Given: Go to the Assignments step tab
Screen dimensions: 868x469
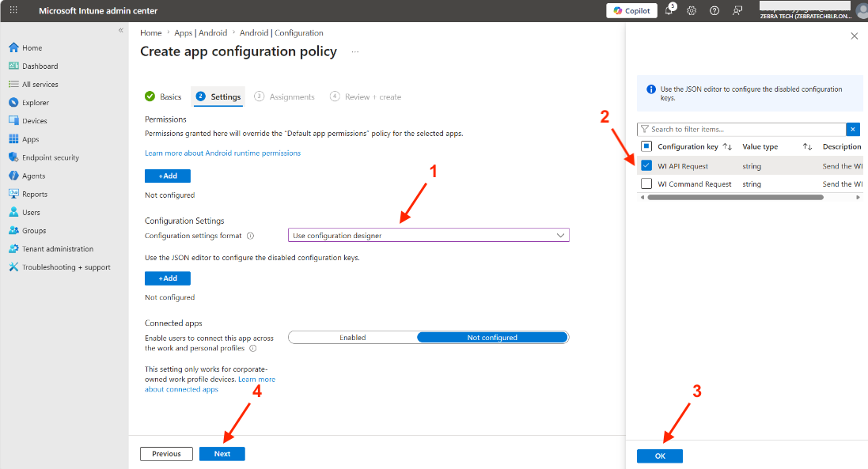Looking at the screenshot, I should click(x=285, y=96).
